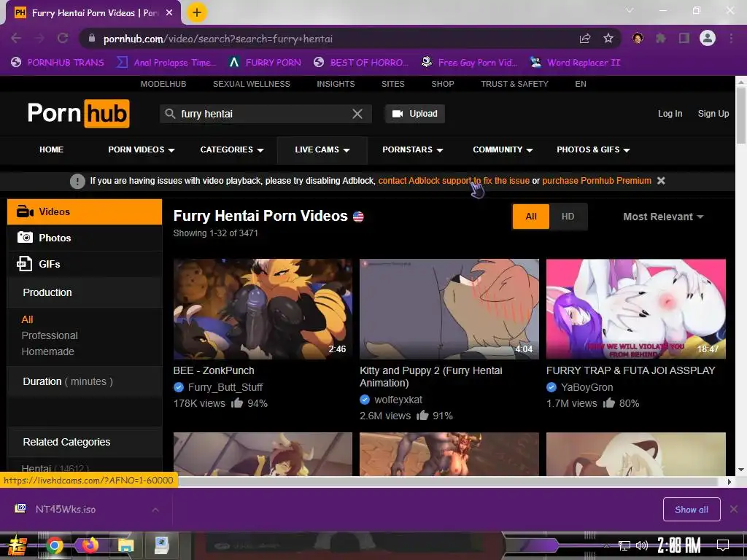This screenshot has height=560, width=747.
Task: Expand the LIVE CAMS nav dropdown
Action: click(322, 149)
